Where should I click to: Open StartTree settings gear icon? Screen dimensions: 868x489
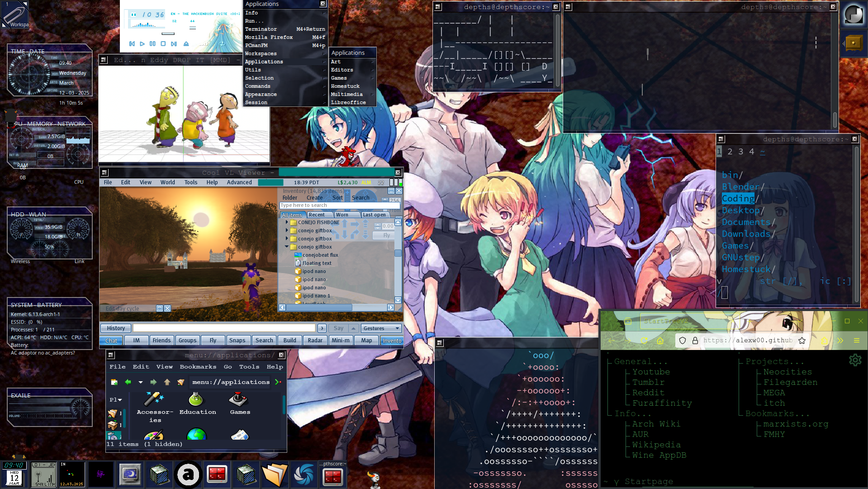(855, 360)
